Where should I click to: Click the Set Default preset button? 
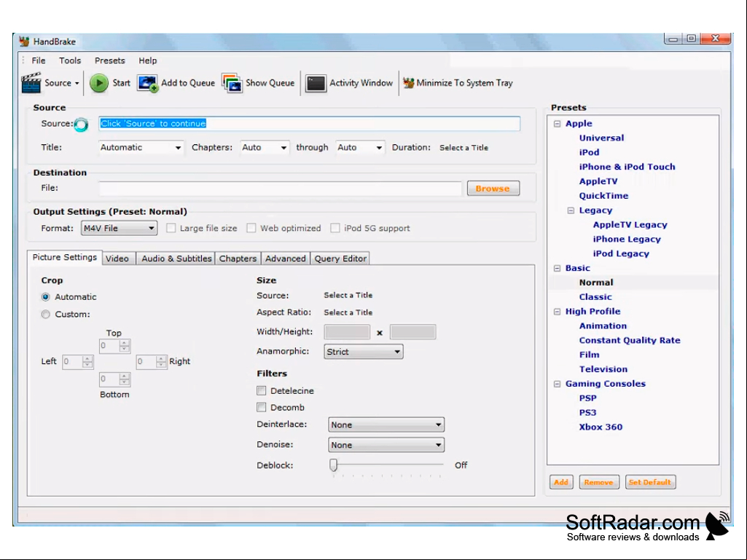[x=650, y=482]
